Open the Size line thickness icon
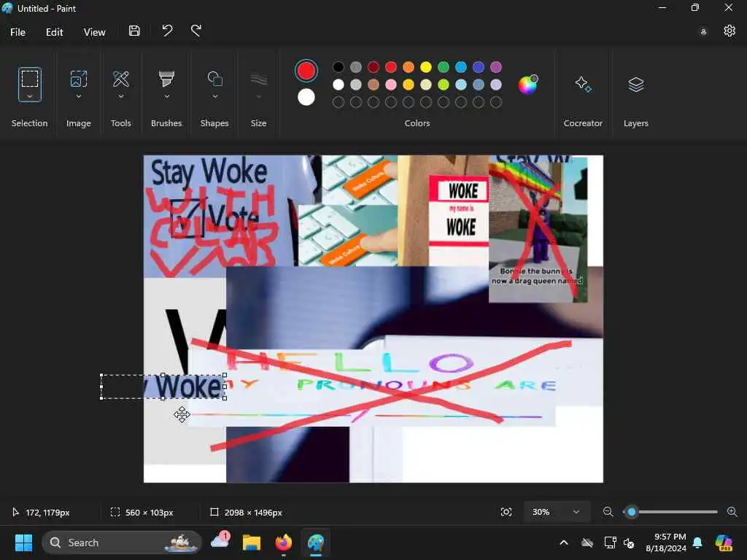The width and height of the screenshot is (747, 560). [259, 79]
